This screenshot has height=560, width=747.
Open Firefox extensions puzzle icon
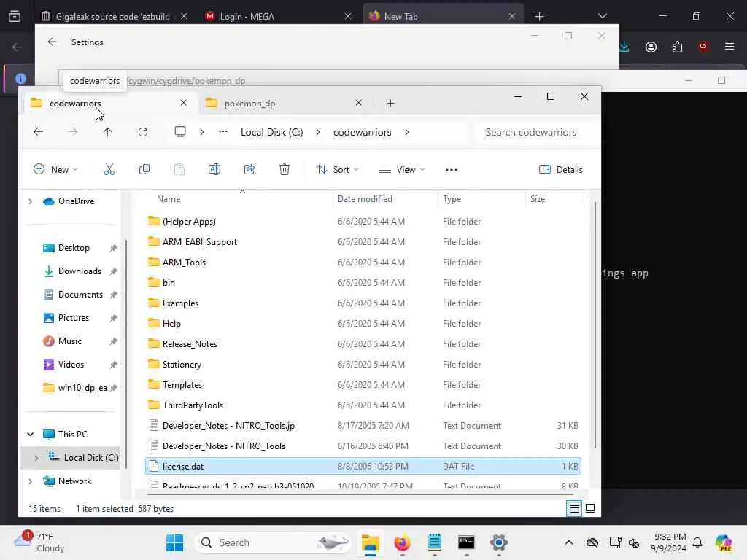(677, 47)
